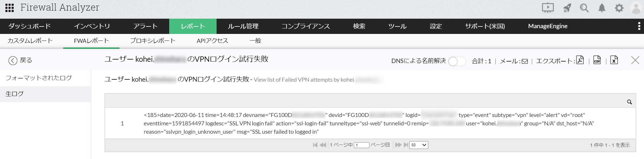This screenshot has height=159, width=644.
Task: Click the page number input field
Action: [x=361, y=145]
